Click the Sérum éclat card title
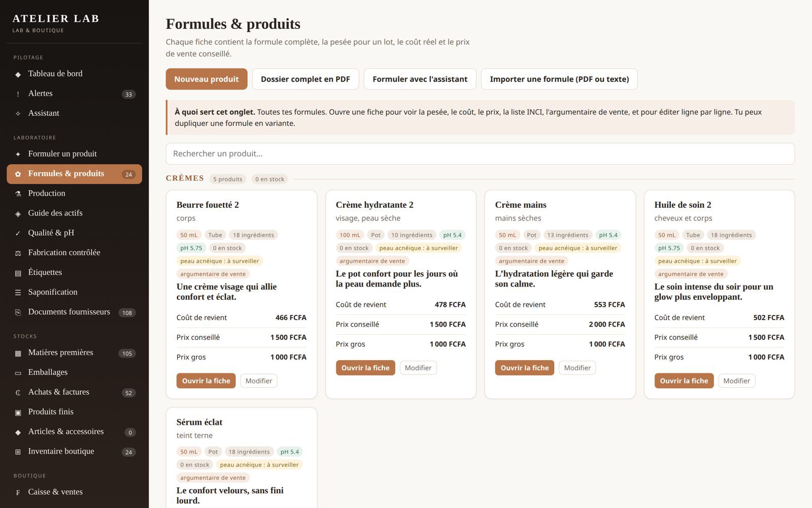The image size is (812, 508). pyautogui.click(x=199, y=422)
